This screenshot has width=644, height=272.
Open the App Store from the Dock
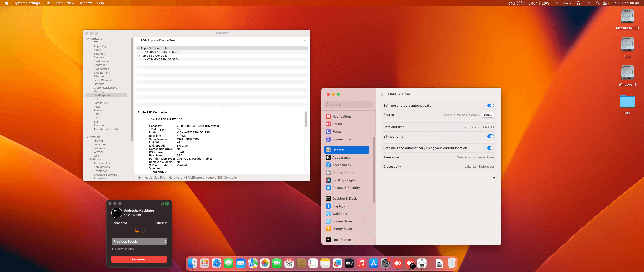[x=374, y=263]
